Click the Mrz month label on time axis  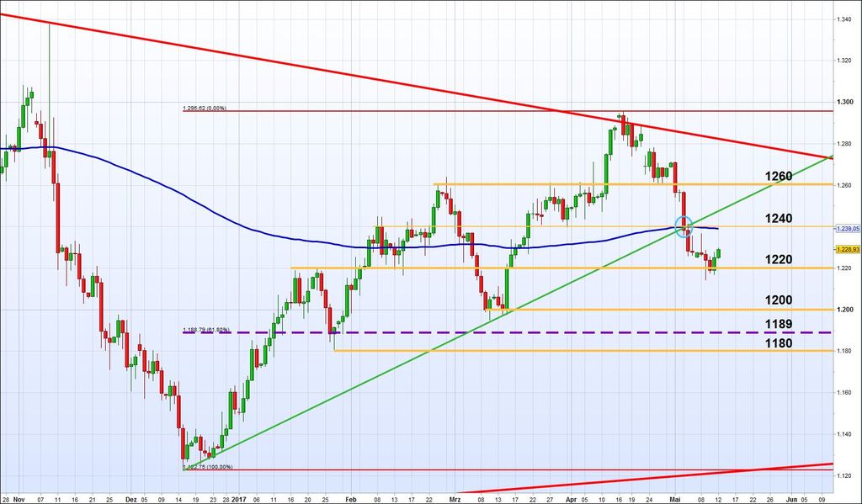point(455,497)
